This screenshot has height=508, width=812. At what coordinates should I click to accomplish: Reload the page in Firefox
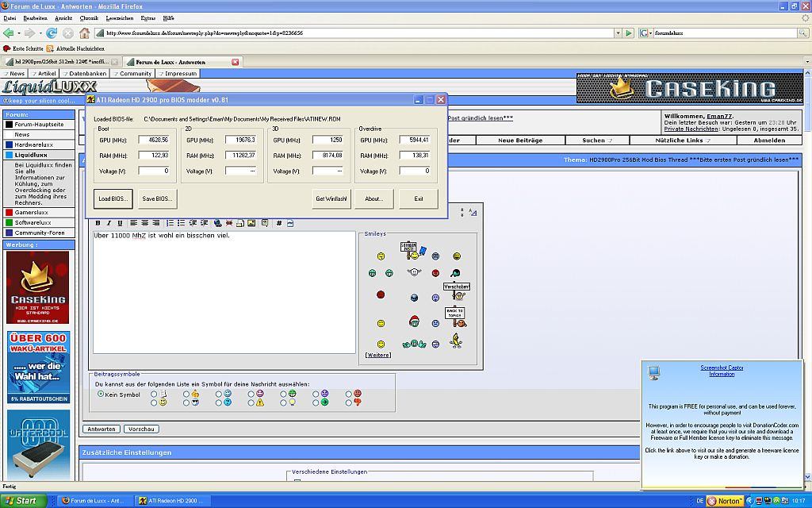click(52, 33)
